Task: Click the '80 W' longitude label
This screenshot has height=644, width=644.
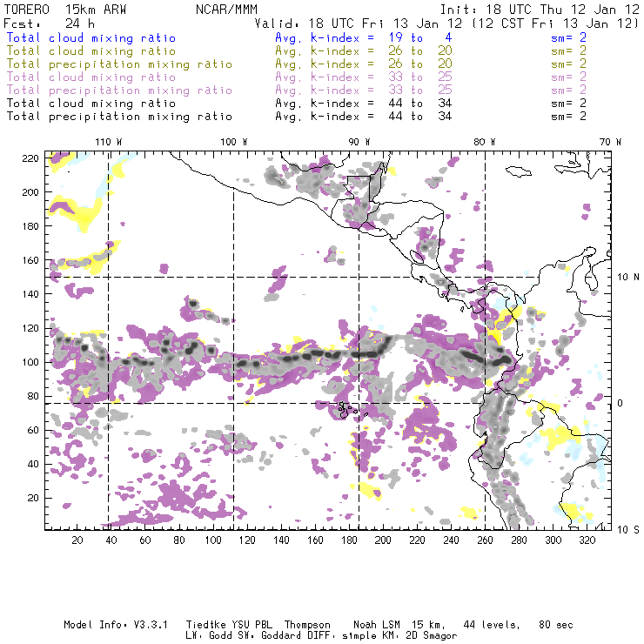Action: pos(484,142)
